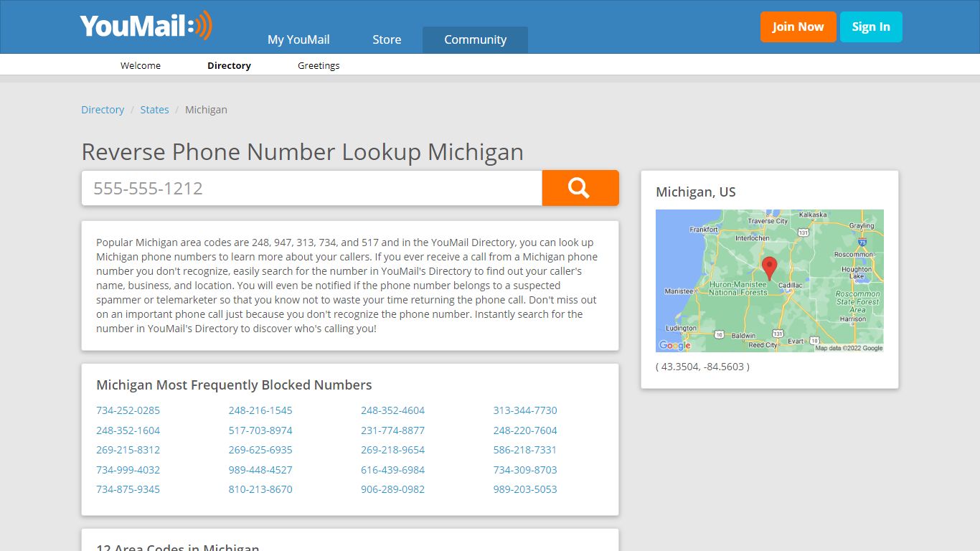Click the Sign In button
Screen dimensions: 980x551
pyautogui.click(x=871, y=27)
